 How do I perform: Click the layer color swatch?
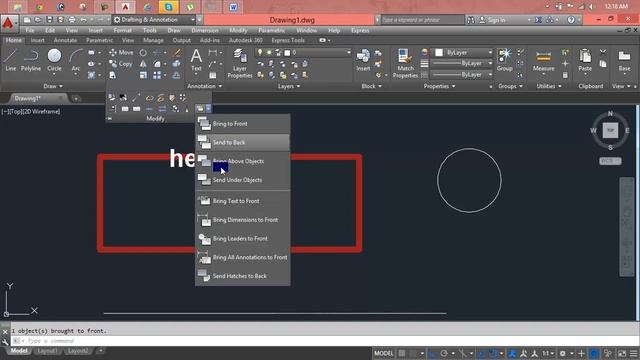coord(287,53)
